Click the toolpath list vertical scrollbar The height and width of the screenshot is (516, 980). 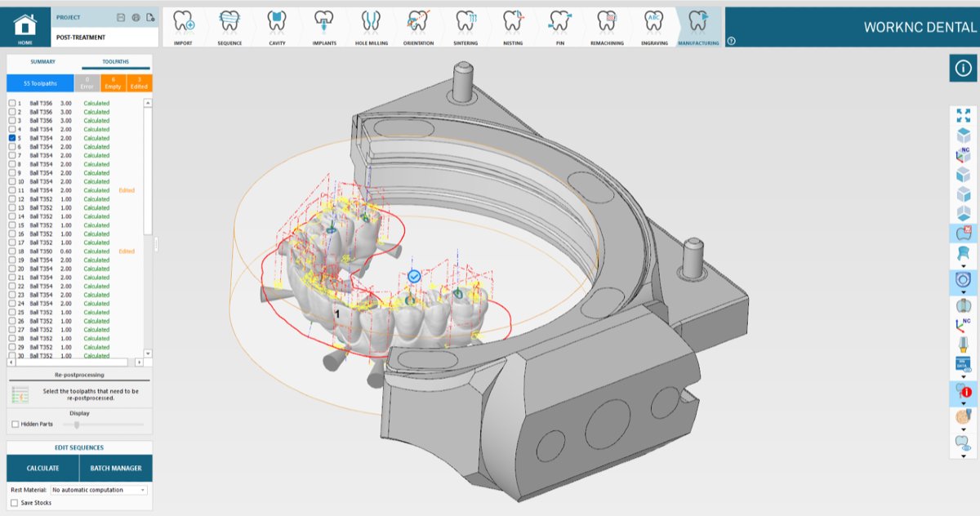click(x=148, y=171)
